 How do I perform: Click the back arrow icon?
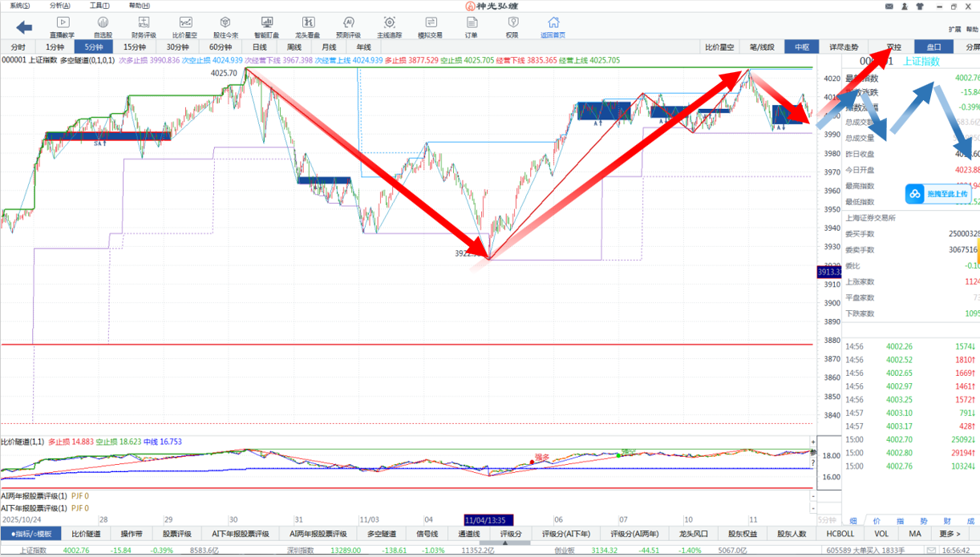(x=24, y=28)
